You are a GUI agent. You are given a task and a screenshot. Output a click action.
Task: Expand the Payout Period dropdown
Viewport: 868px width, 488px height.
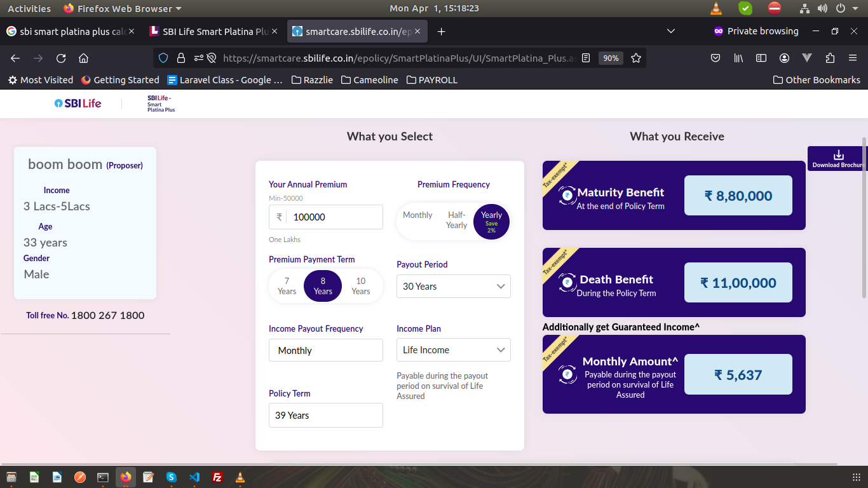coord(453,287)
